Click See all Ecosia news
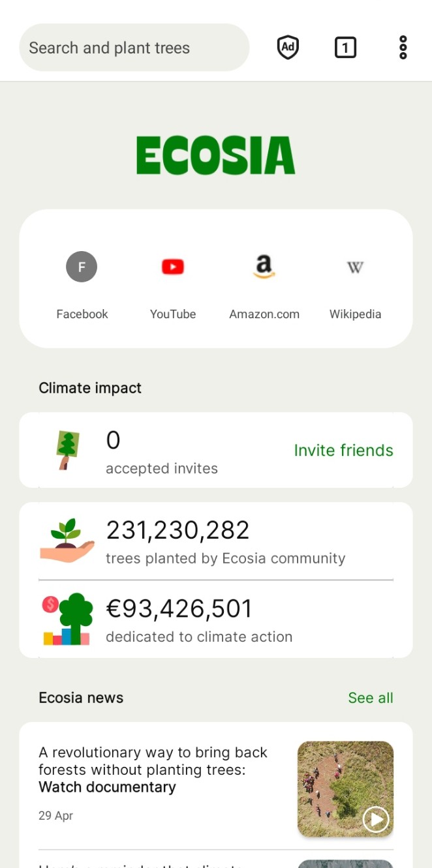This screenshot has height=868, width=432. 371,698
